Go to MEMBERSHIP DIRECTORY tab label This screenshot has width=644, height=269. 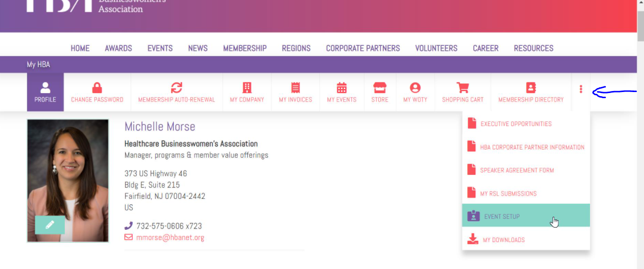[x=531, y=100]
